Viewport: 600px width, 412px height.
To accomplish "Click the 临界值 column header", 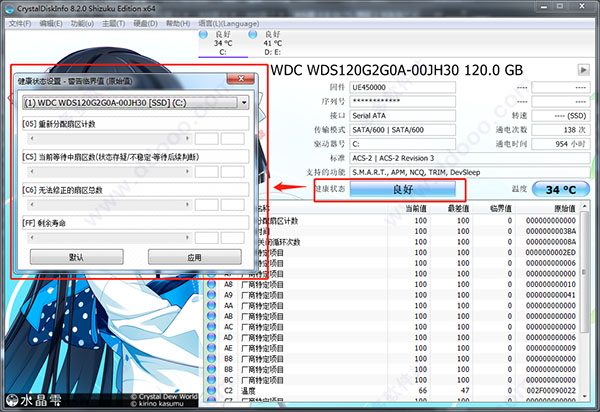I will coord(492,208).
